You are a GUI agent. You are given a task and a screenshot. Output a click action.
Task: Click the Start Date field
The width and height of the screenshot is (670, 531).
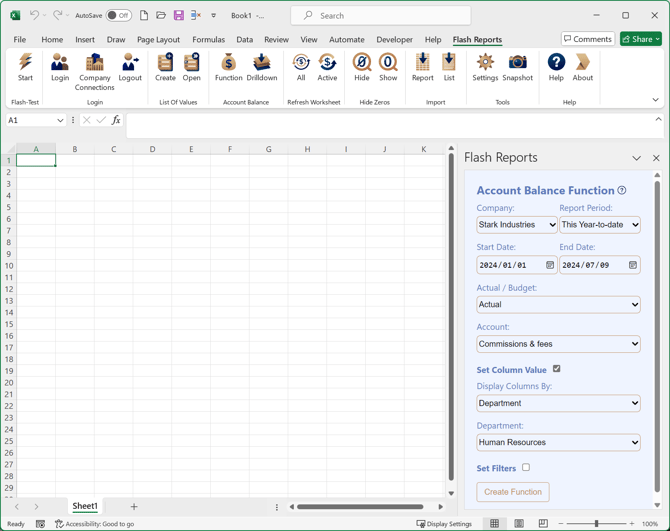pos(517,265)
